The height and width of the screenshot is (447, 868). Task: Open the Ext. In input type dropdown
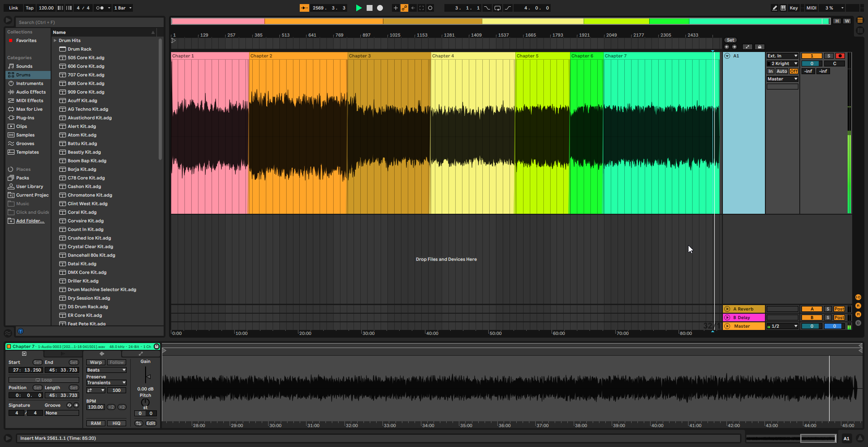[x=782, y=56]
